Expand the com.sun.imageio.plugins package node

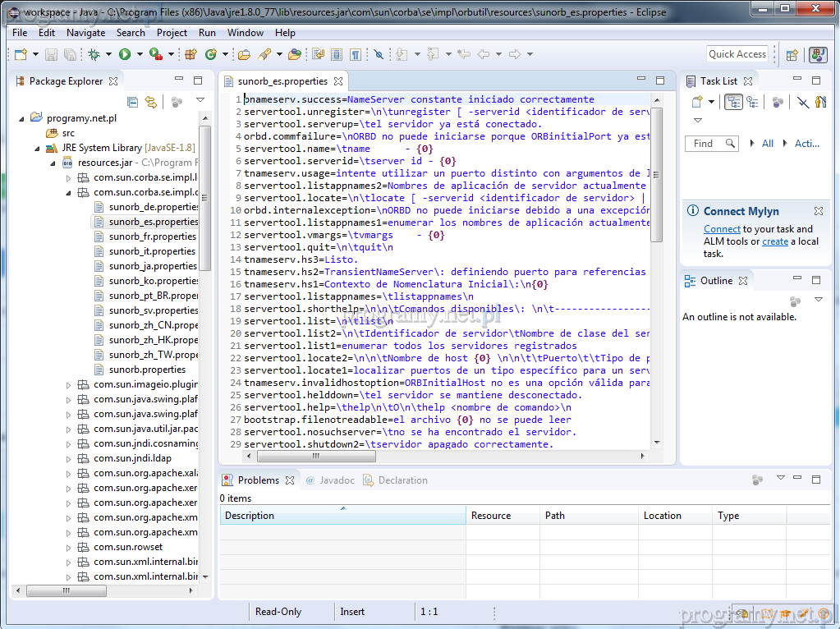click(x=70, y=384)
